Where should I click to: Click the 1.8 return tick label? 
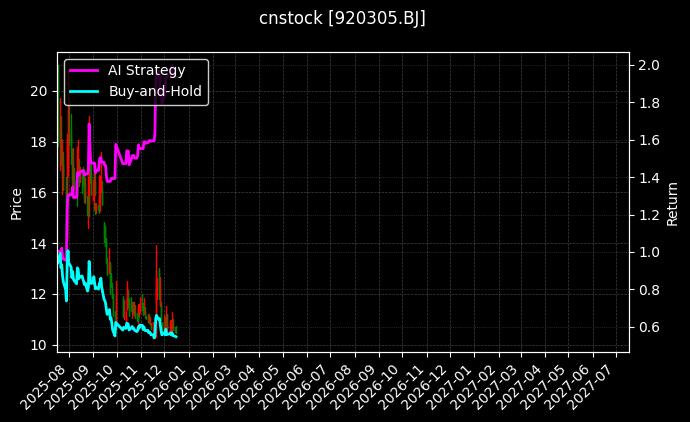[649, 103]
